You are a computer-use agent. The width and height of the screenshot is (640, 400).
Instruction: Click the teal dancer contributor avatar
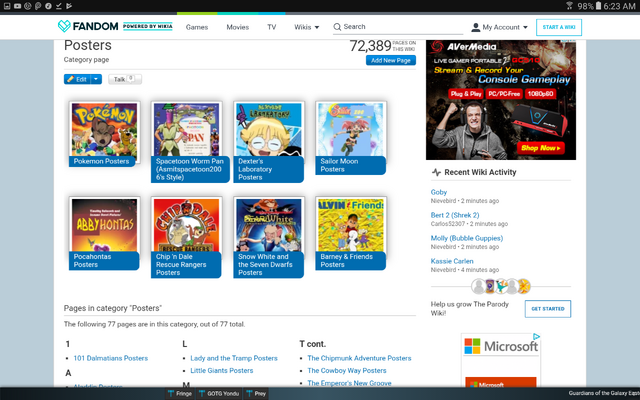point(501,286)
